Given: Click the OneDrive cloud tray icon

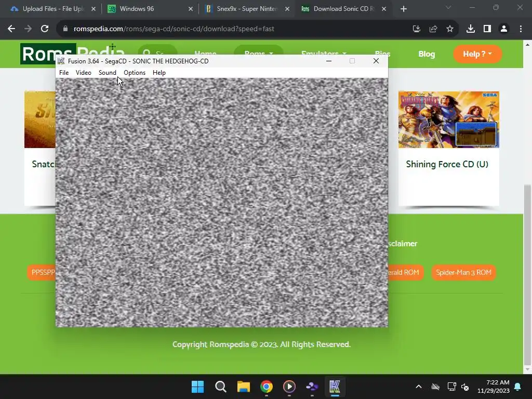Looking at the screenshot, I should (x=435, y=387).
